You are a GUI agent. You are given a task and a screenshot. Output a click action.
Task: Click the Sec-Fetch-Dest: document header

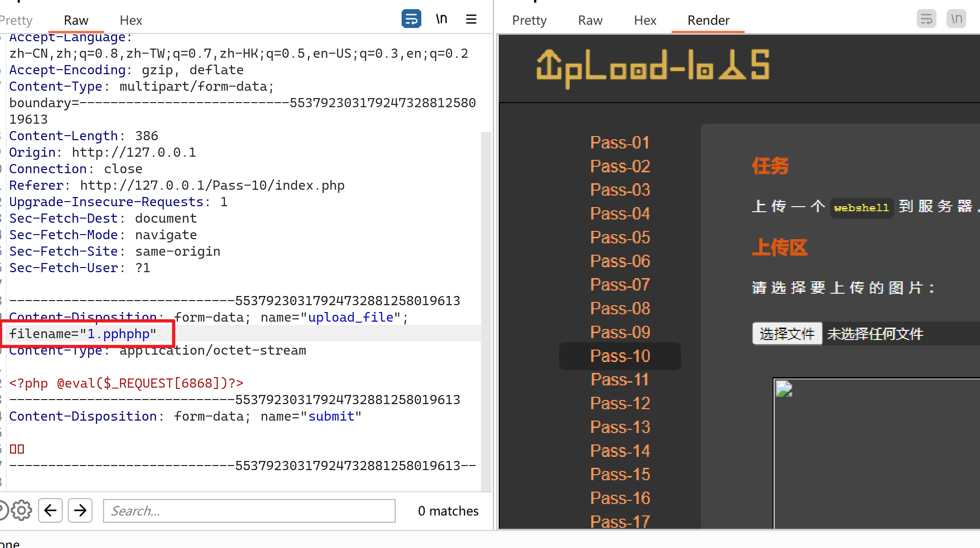coord(103,218)
